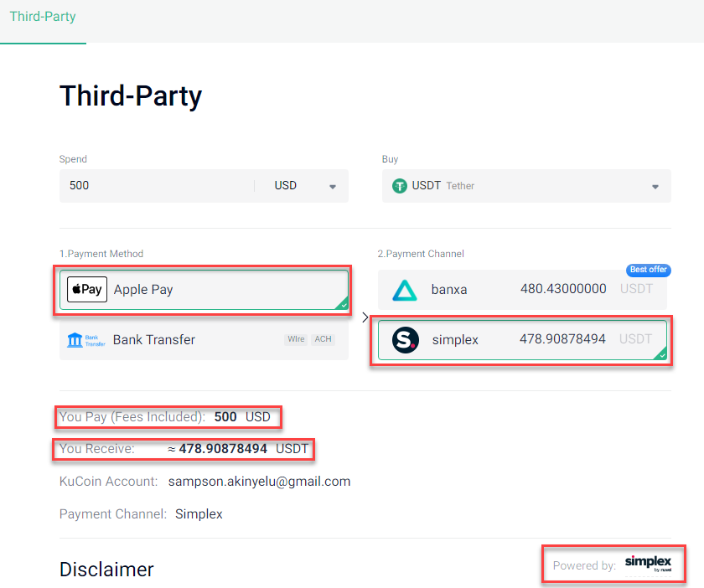The width and height of the screenshot is (704, 588).
Task: Select the simplex payment channel
Action: pos(522,340)
